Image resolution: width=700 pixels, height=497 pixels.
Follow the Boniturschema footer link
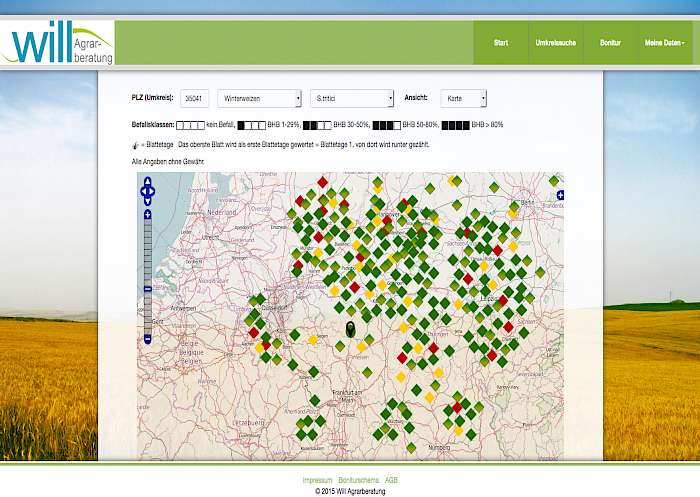[359, 481]
